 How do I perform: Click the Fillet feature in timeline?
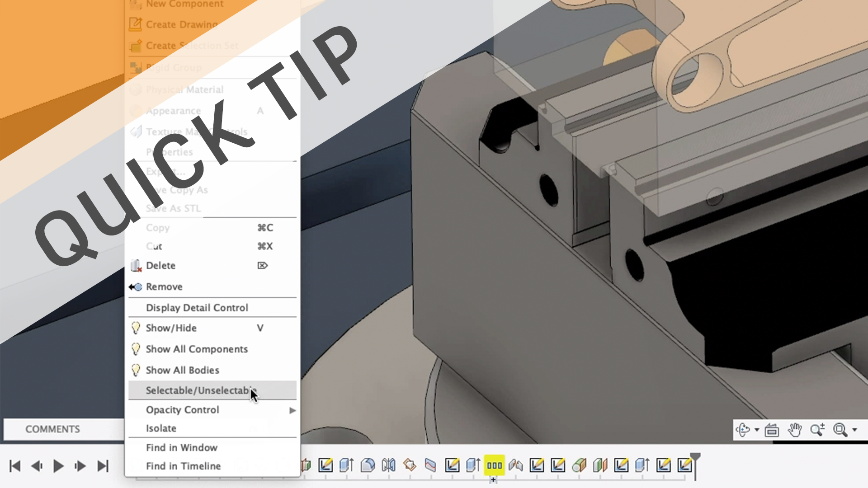[x=368, y=465]
